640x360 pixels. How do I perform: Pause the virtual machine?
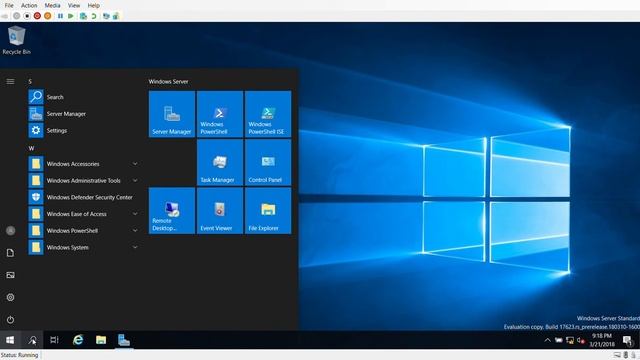click(x=60, y=16)
